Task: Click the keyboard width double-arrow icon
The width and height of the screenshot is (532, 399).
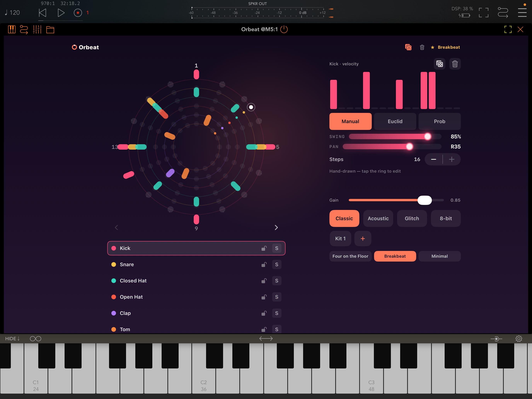Action: point(266,339)
